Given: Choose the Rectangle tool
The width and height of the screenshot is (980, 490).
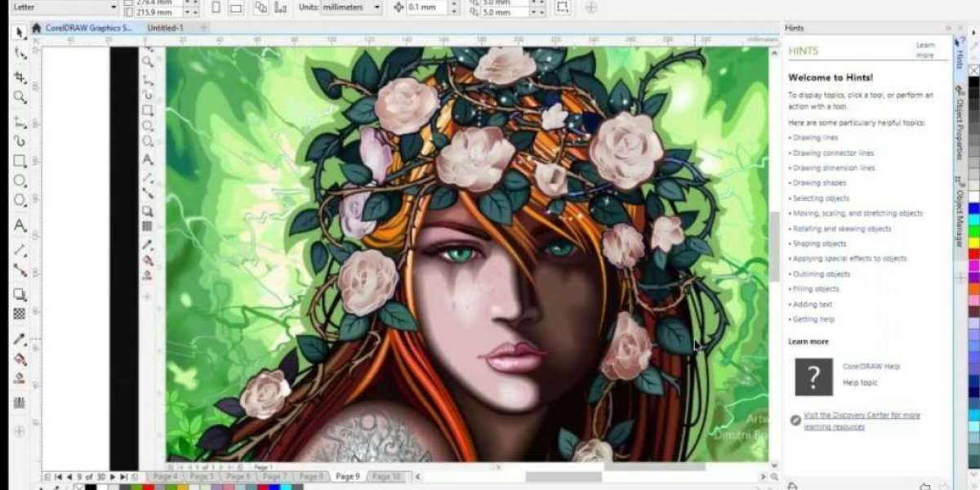Looking at the screenshot, I should click(20, 161).
